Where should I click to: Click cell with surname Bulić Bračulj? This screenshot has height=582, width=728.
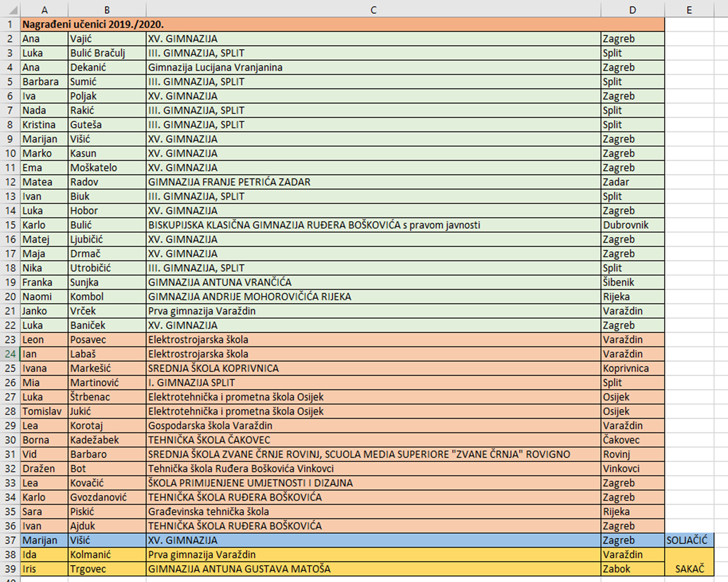pos(98,53)
